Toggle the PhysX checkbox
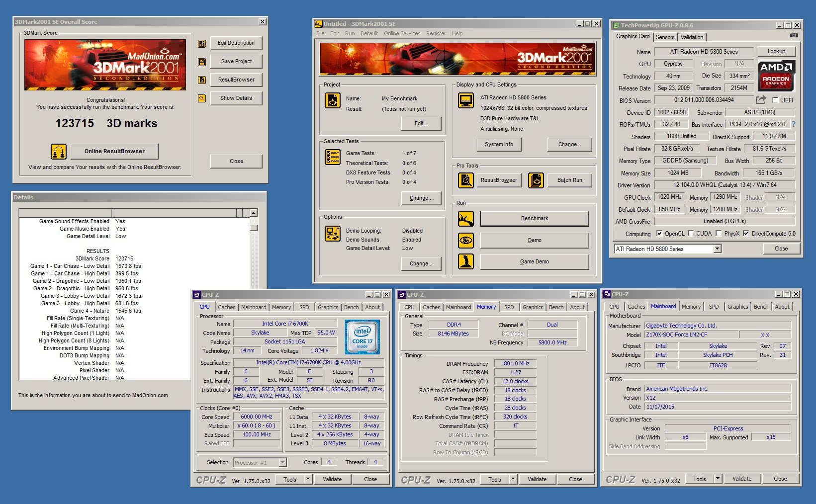816x504 pixels. [719, 234]
